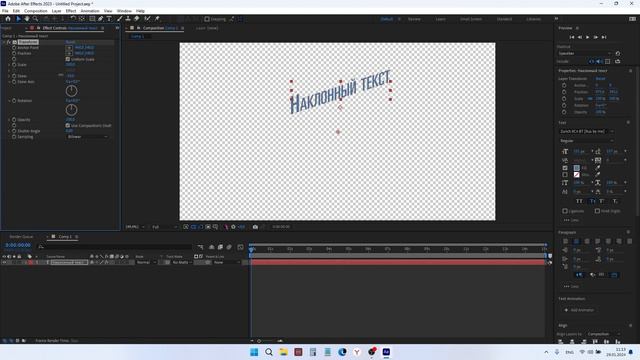Toggle the Ligatures checkbox

tap(565, 211)
